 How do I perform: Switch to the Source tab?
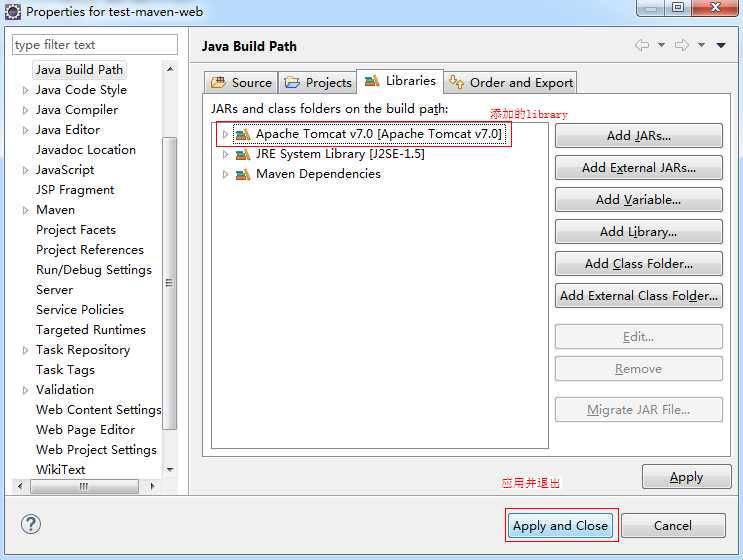pyautogui.click(x=242, y=82)
